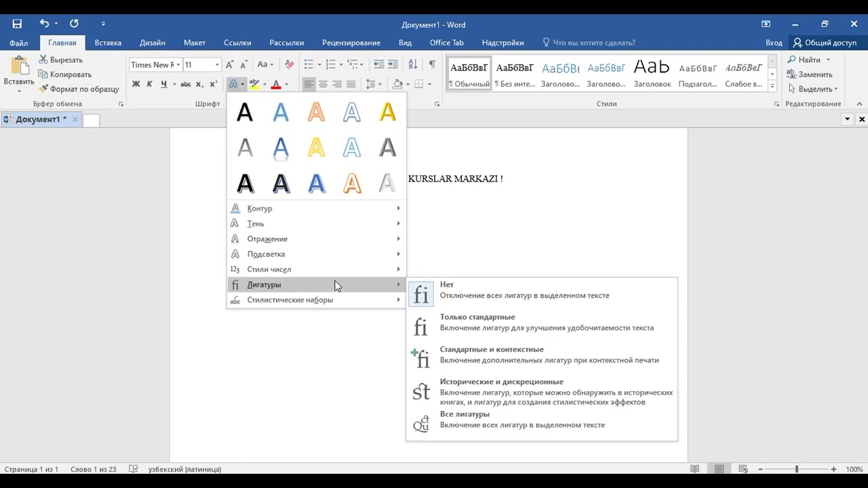Toggle strikethrough abc formatting
Viewport: 868px width, 488px height.
click(x=186, y=84)
